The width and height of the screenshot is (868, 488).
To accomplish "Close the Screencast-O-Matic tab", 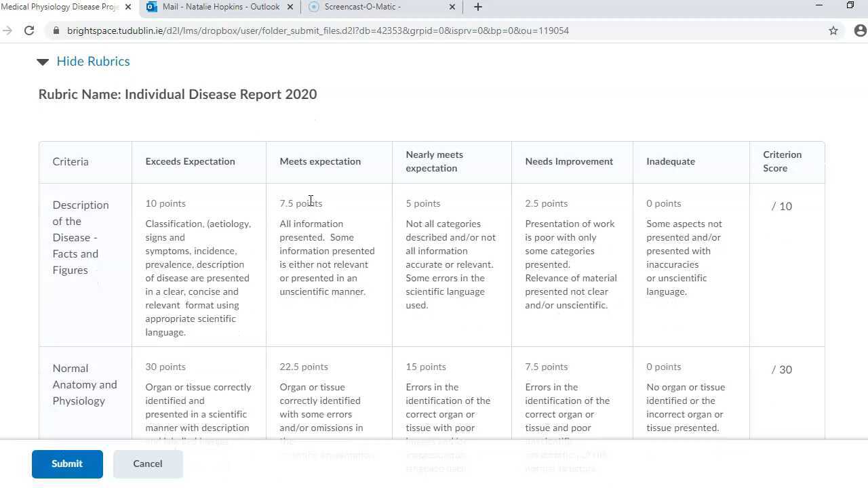I will coord(452,7).
